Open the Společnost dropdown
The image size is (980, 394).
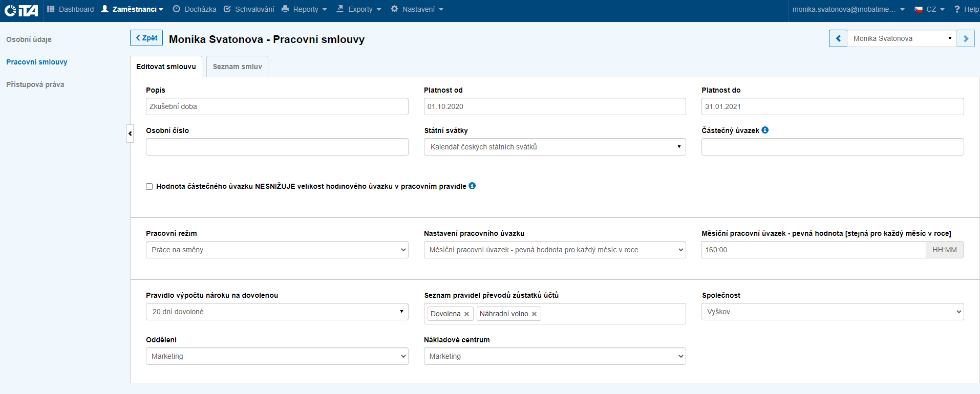point(832,312)
